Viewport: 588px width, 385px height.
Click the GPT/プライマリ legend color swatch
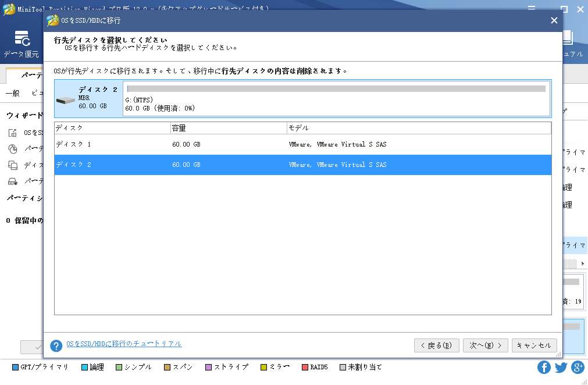(x=15, y=368)
